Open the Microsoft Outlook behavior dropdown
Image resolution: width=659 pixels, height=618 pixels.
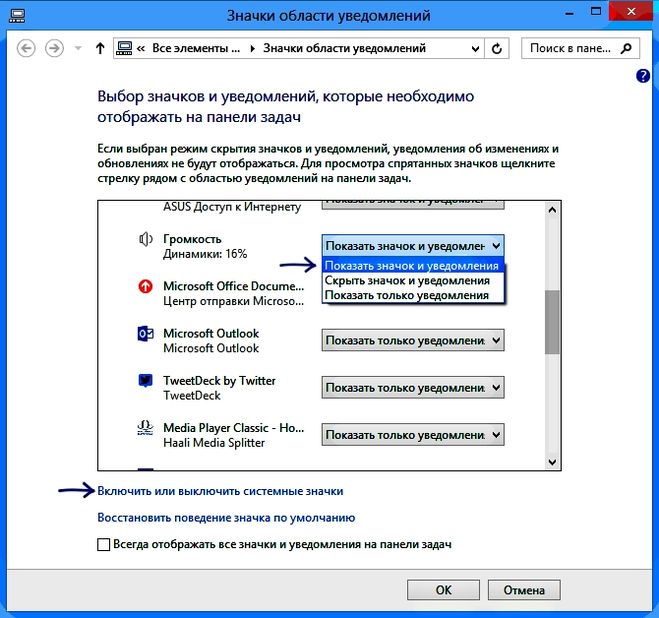412,341
